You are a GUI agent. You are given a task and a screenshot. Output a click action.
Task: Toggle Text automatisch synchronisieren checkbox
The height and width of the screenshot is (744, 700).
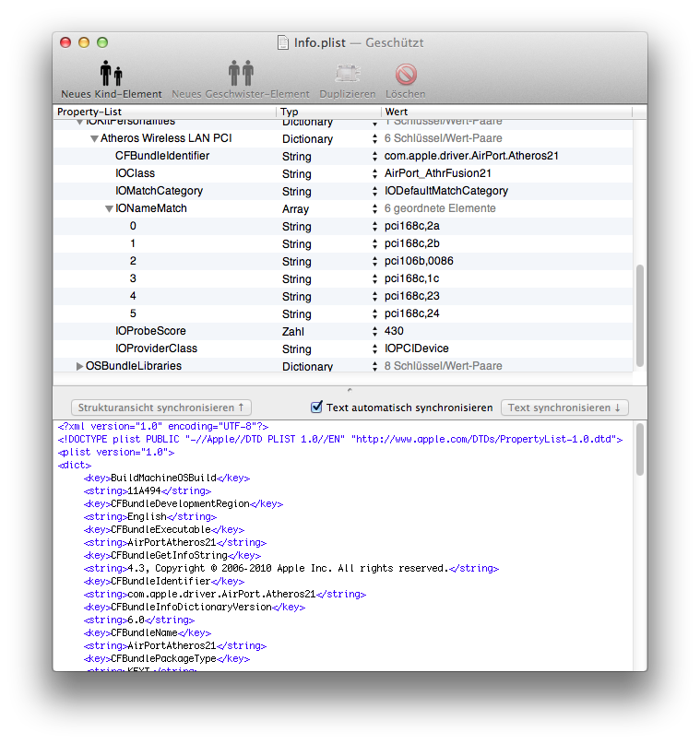tap(316, 407)
